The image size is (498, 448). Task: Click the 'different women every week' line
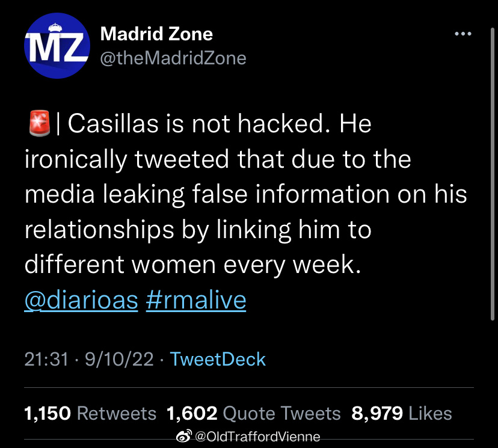pos(192,266)
